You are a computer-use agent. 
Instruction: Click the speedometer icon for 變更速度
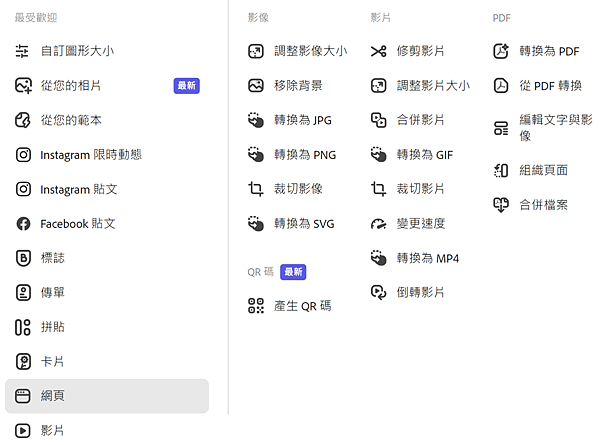pos(378,224)
